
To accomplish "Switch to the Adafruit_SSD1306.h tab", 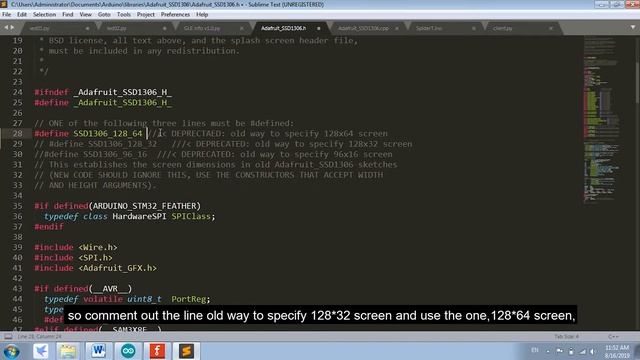I will [284, 28].
